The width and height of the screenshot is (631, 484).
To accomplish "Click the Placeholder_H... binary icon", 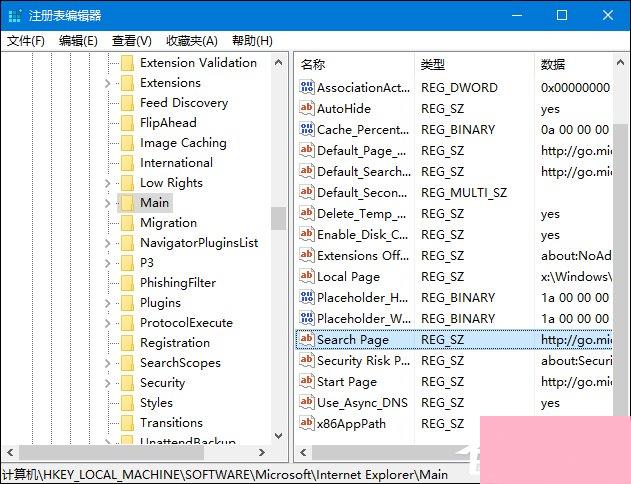I will click(307, 297).
